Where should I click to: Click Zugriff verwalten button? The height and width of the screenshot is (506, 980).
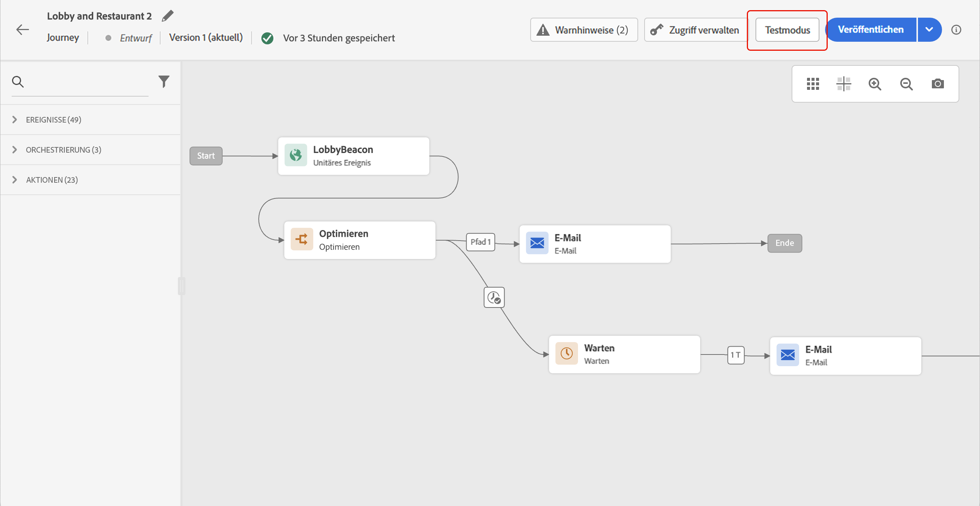[695, 30]
